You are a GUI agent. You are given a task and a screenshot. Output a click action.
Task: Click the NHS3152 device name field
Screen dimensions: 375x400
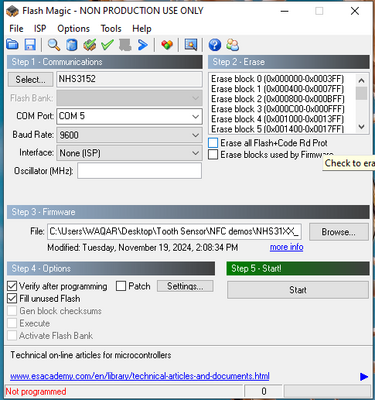[x=129, y=79]
